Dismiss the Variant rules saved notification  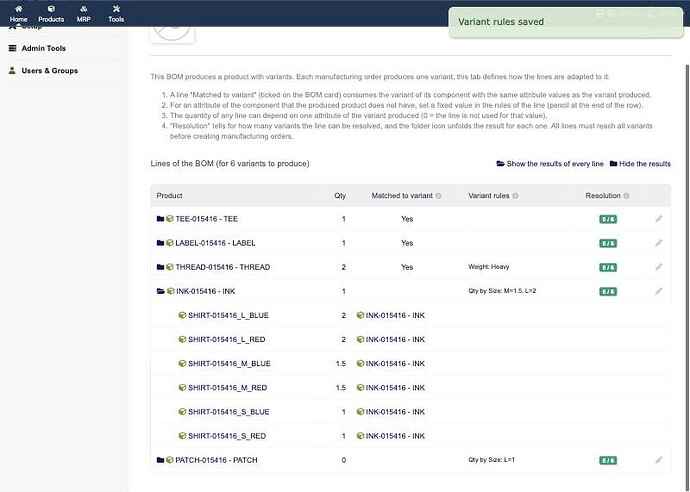click(x=565, y=22)
